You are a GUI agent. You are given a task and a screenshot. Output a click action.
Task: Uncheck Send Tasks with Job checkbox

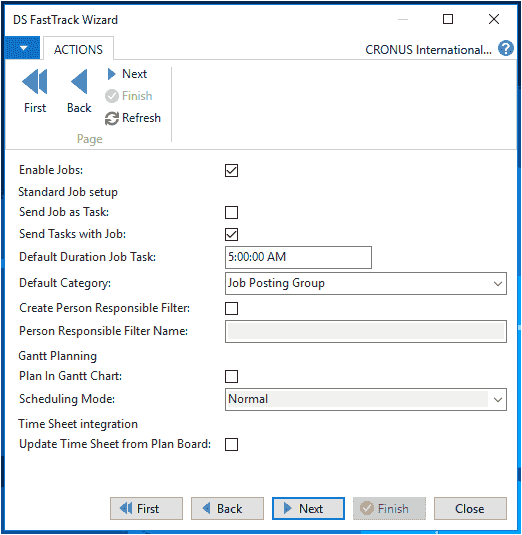pos(231,234)
